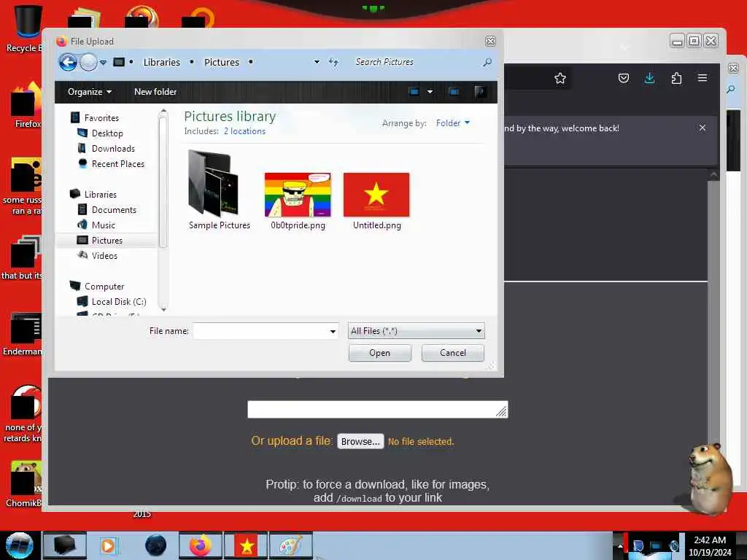Select Pictures library in sidebar
The width and height of the screenshot is (747, 560).
107,241
